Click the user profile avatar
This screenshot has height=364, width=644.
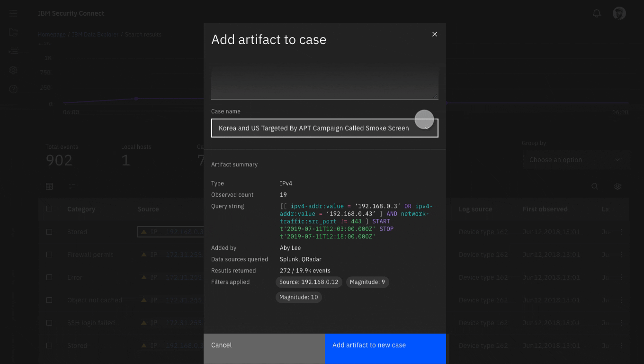[x=619, y=13]
